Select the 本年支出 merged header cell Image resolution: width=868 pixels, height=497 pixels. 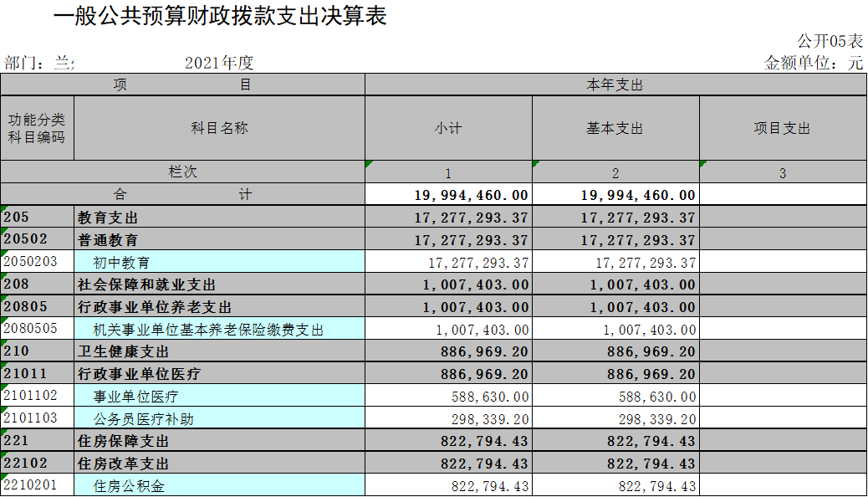coord(615,85)
